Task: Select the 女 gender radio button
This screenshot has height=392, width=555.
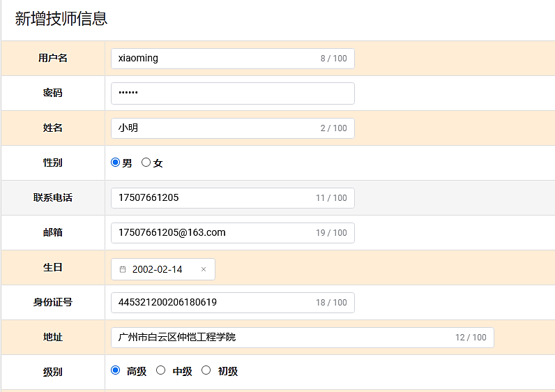Action: tap(146, 163)
